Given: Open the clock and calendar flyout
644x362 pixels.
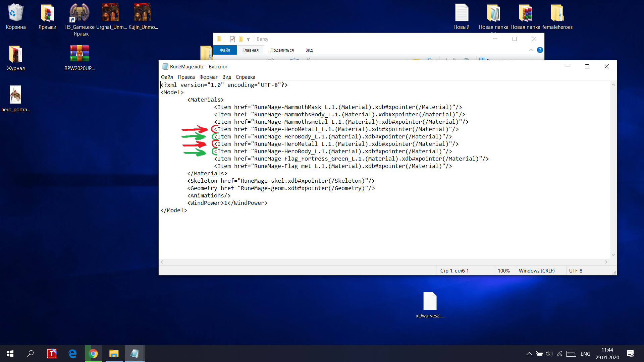Looking at the screenshot, I should [x=607, y=354].
